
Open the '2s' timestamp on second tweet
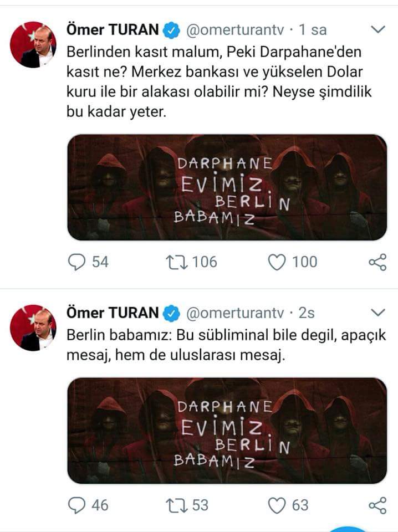tap(307, 313)
